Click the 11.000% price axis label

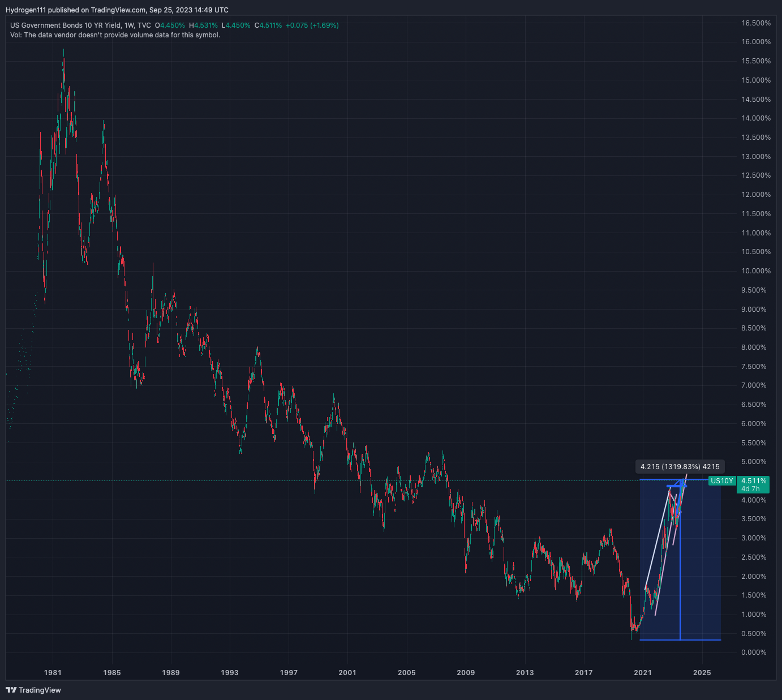[x=756, y=233]
